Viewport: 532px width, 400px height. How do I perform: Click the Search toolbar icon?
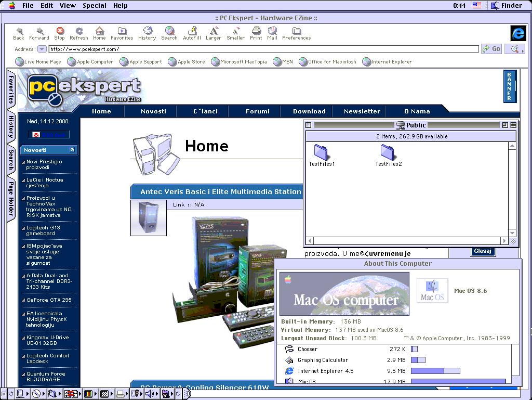[169, 33]
